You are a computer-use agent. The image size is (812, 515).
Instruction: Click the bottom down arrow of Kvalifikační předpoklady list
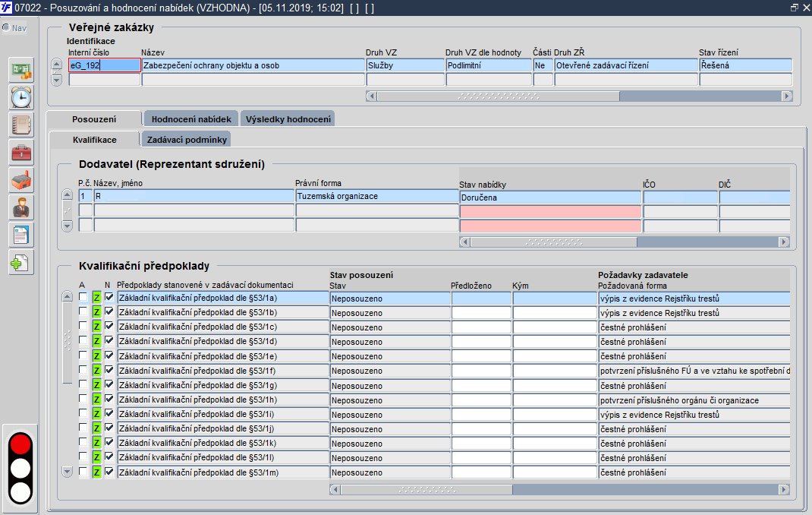point(68,472)
